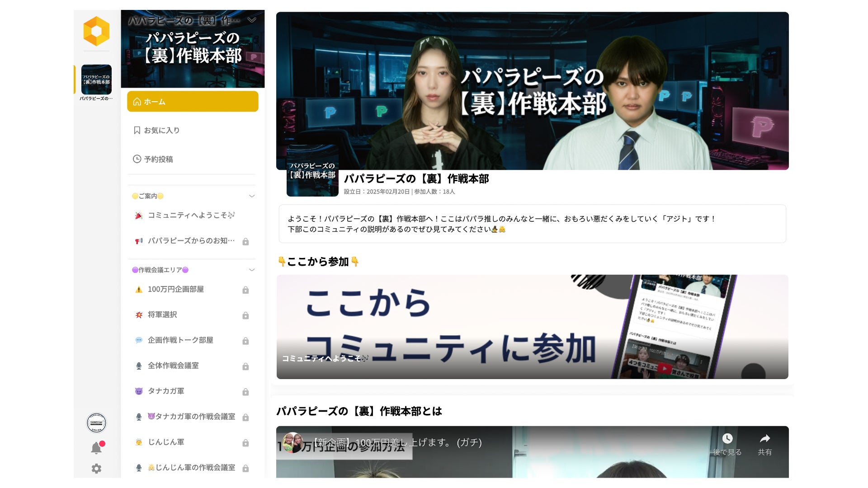Image resolution: width=868 pixels, height=488 pixels.
Task: Collapse the ご案内 section
Action: coord(252,196)
